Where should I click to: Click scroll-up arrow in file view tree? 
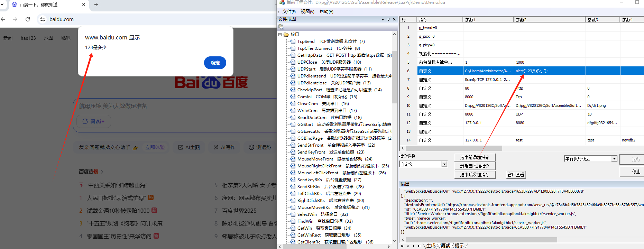(394, 34)
